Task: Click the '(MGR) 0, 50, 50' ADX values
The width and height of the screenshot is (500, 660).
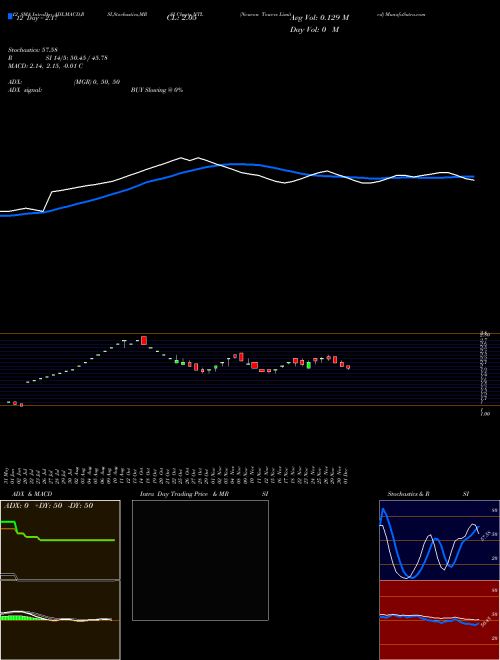Action: tap(97, 82)
